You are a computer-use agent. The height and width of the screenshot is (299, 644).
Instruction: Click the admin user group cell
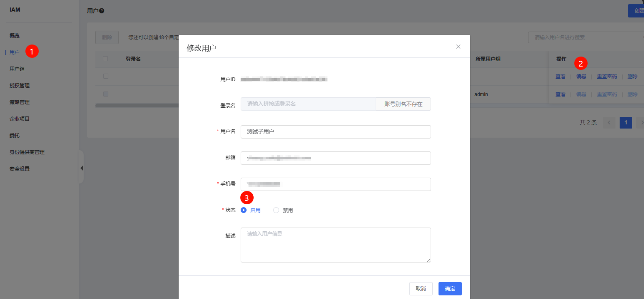(481, 94)
